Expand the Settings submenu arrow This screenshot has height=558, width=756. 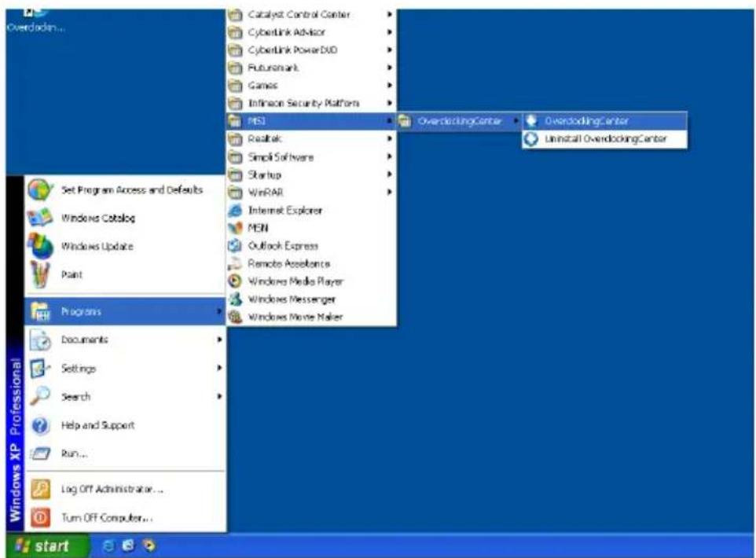(219, 368)
